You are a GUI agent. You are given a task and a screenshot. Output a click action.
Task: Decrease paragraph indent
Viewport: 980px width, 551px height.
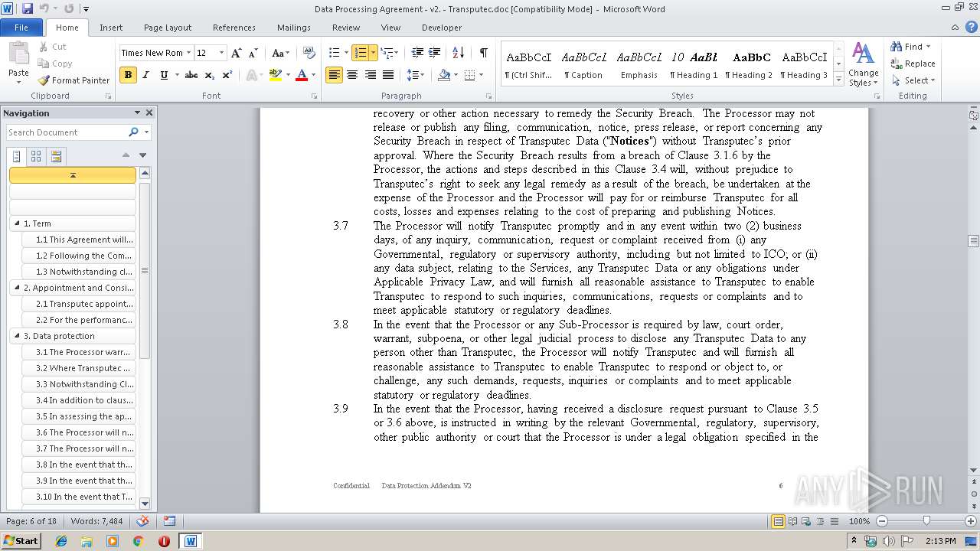click(x=417, y=53)
